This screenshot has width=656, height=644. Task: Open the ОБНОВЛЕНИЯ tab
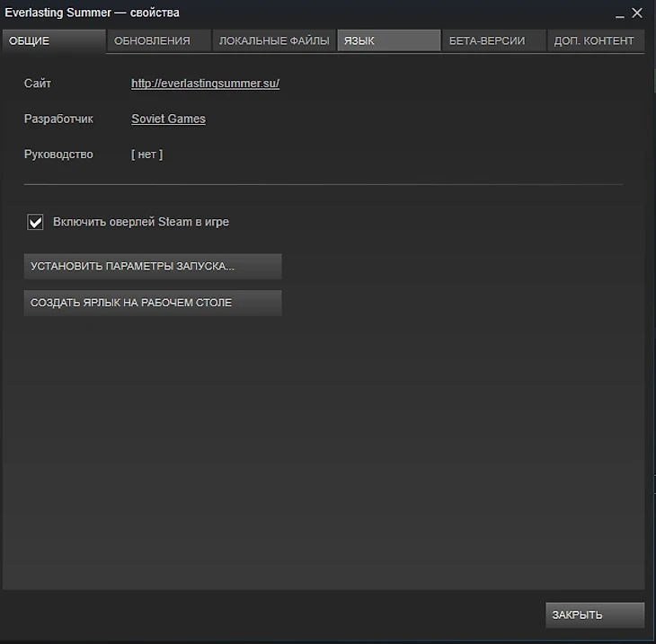point(159,41)
